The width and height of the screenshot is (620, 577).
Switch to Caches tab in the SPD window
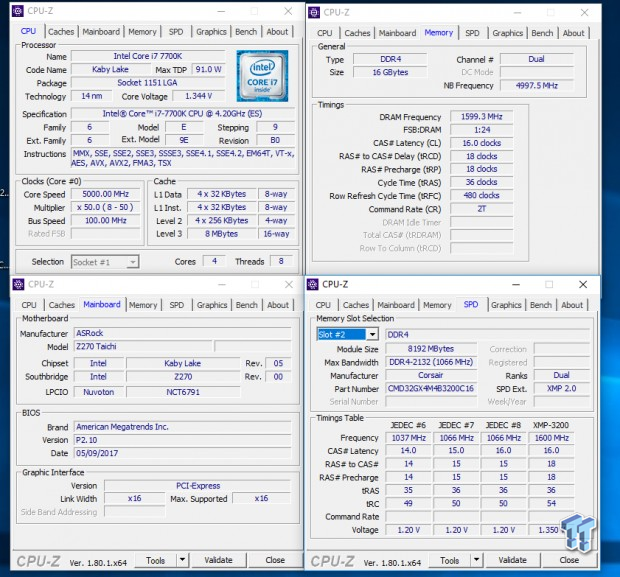356,305
